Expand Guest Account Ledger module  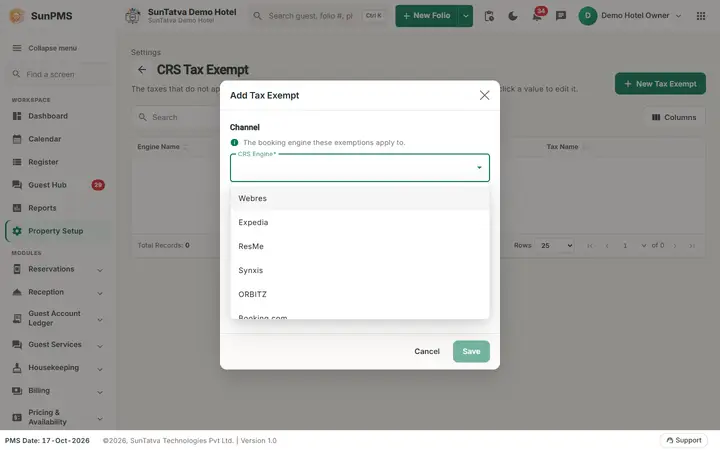coord(57,319)
